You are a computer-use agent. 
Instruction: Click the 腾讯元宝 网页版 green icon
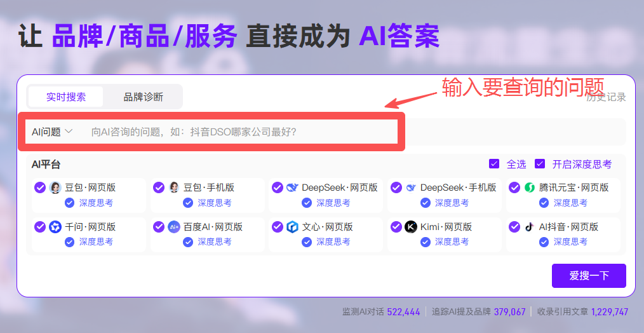tap(530, 187)
